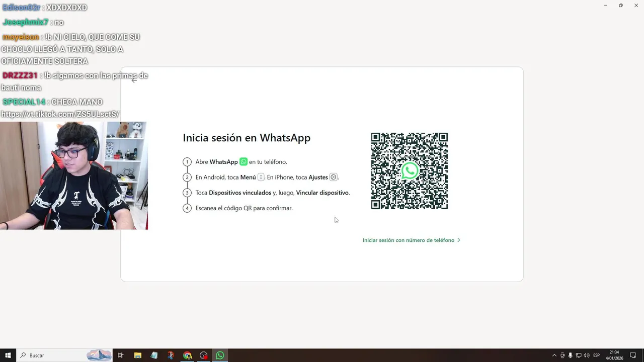
Task: Click the TikTok link in chat overlay
Action: point(60,115)
